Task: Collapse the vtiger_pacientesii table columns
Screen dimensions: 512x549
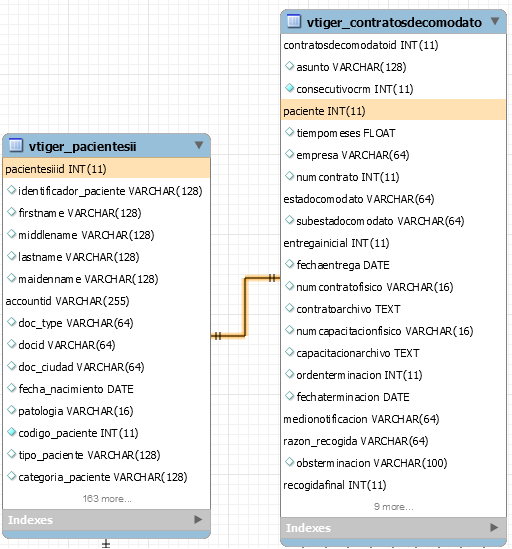Action: click(199, 145)
